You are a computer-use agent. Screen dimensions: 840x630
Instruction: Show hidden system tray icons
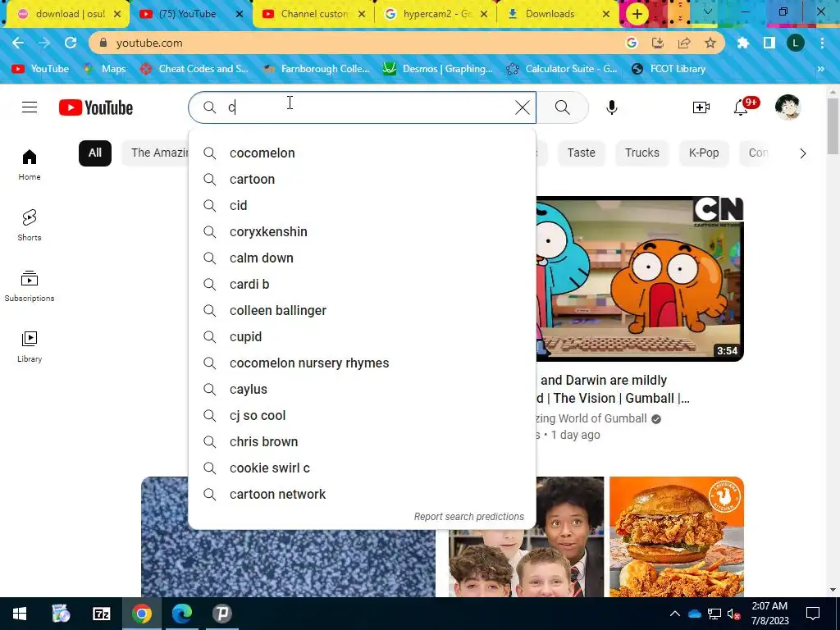point(675,614)
